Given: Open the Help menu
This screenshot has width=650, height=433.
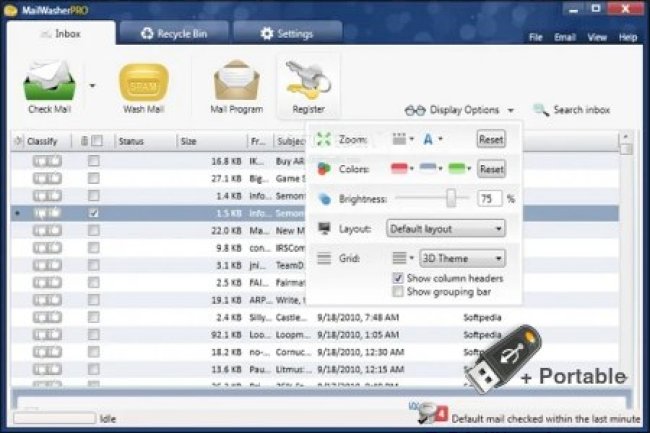Looking at the screenshot, I should coord(628,37).
